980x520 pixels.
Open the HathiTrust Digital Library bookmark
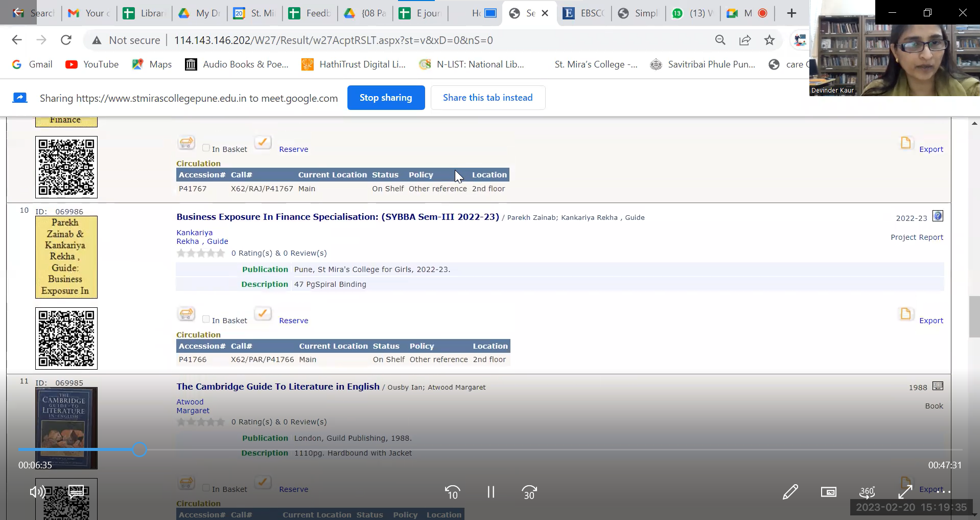[x=354, y=64]
